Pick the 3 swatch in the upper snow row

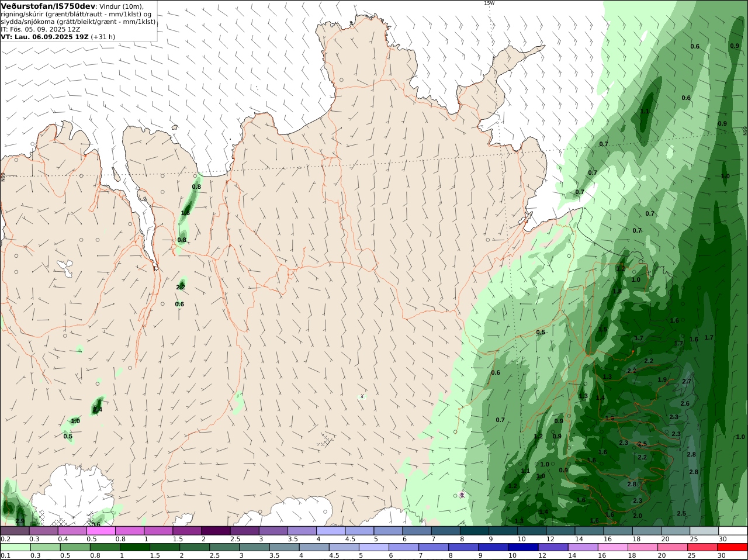[273, 531]
